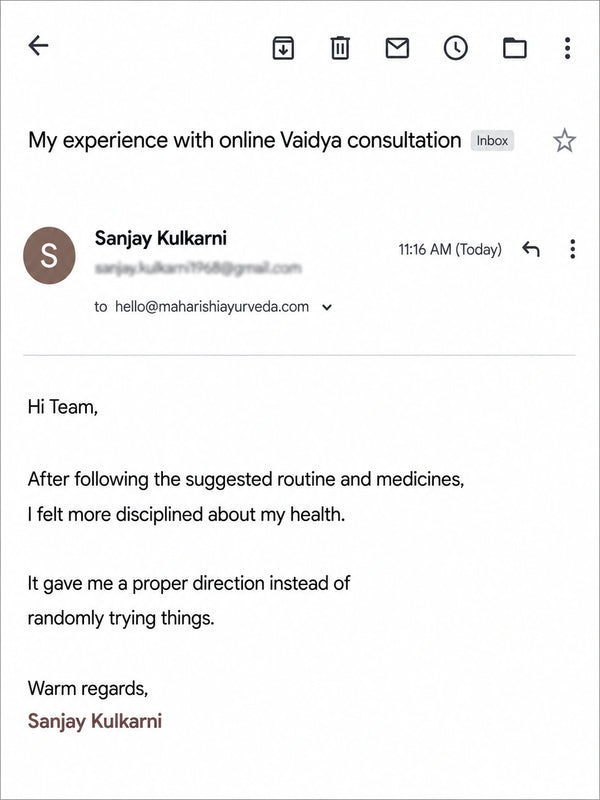This screenshot has height=800, width=600.
Task: Open top toolbar three-dot menu
Action: (567, 48)
